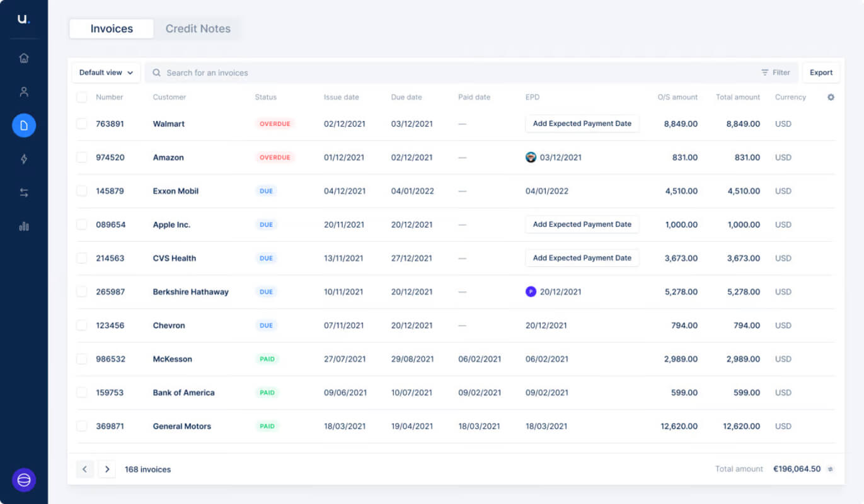This screenshot has height=504, width=864.
Task: Select the CVS Health invoice checkbox
Action: click(x=82, y=258)
